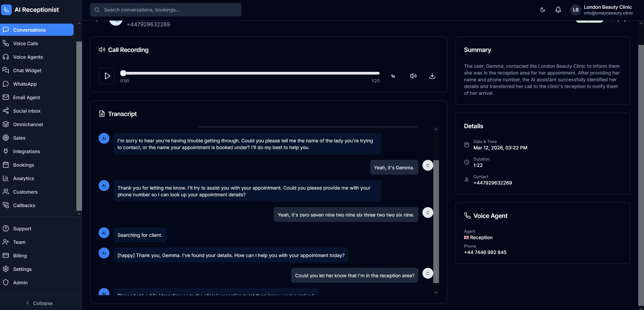Go to the WhatsApp section
Viewport: 644px width, 310px height.
tap(25, 84)
